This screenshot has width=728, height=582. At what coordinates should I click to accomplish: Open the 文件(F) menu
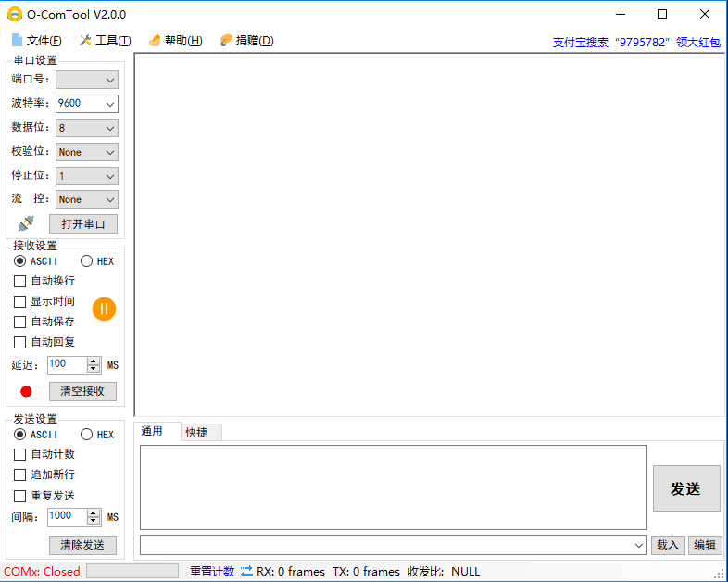click(x=37, y=41)
